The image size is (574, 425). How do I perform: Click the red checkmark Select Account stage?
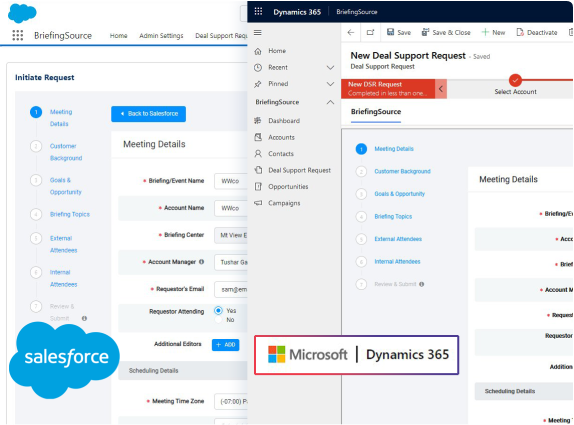[x=515, y=80]
